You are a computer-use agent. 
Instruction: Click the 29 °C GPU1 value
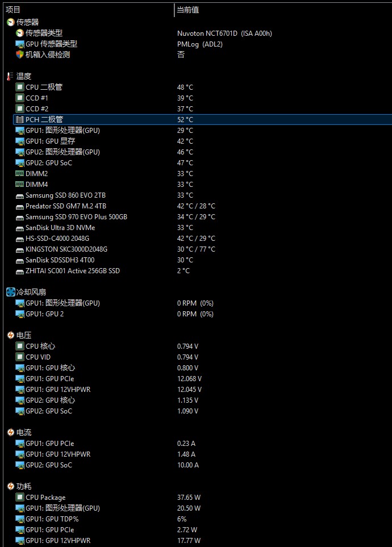click(185, 131)
